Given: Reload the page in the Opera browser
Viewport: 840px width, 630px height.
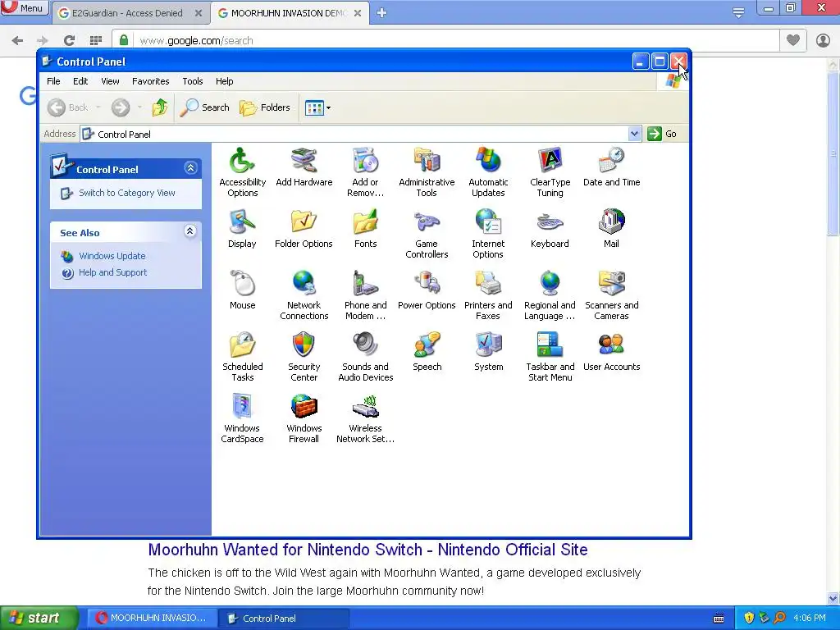Looking at the screenshot, I should (x=69, y=40).
